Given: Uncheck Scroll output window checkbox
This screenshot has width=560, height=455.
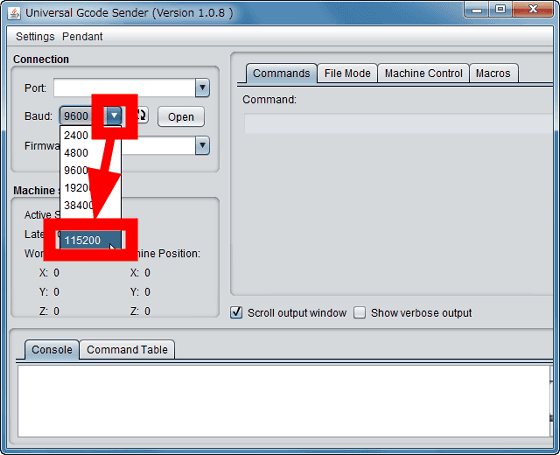Looking at the screenshot, I should point(236,312).
